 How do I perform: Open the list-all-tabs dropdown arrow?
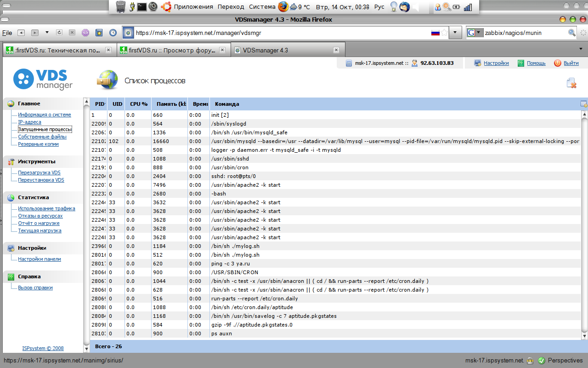click(580, 48)
